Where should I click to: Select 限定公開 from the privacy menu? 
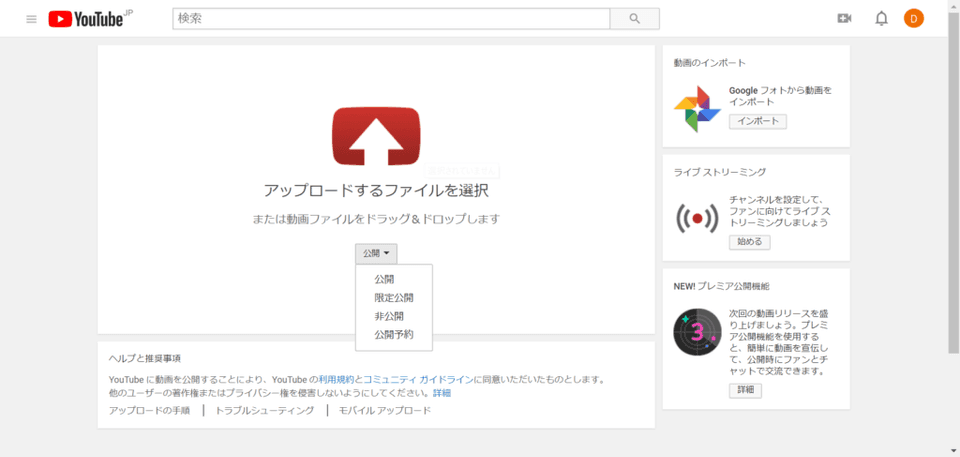393,298
